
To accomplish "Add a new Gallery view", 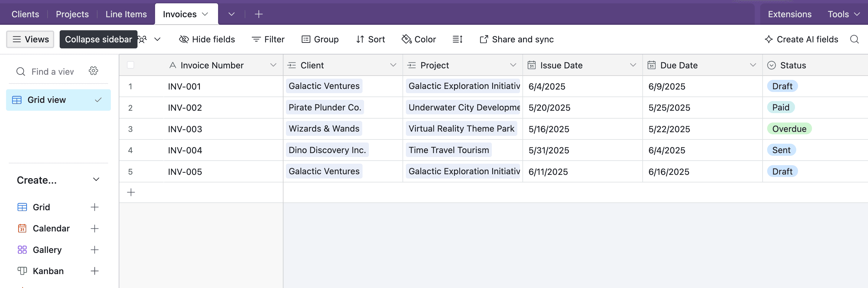I will coord(94,250).
